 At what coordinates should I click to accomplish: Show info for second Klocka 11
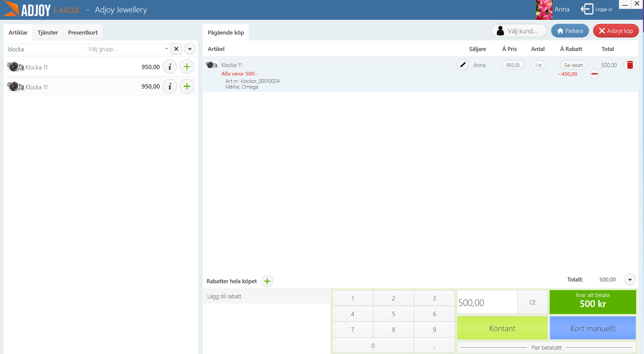[x=170, y=87]
